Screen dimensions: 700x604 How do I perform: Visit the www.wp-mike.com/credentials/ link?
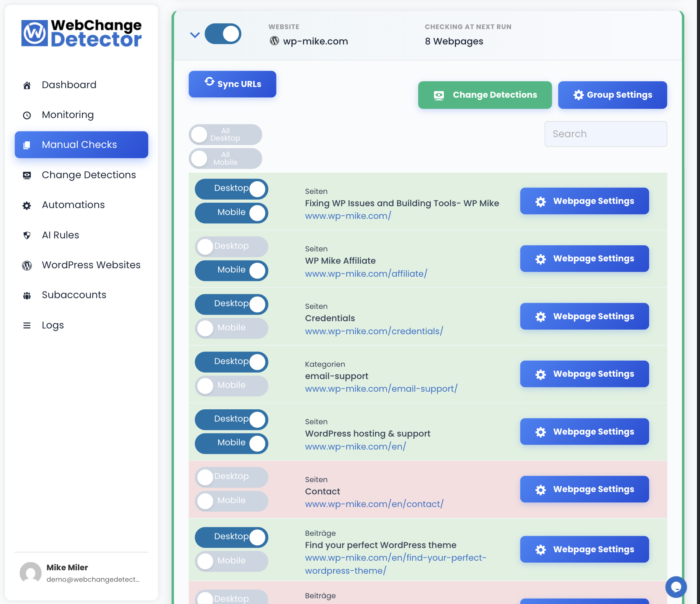tap(374, 331)
